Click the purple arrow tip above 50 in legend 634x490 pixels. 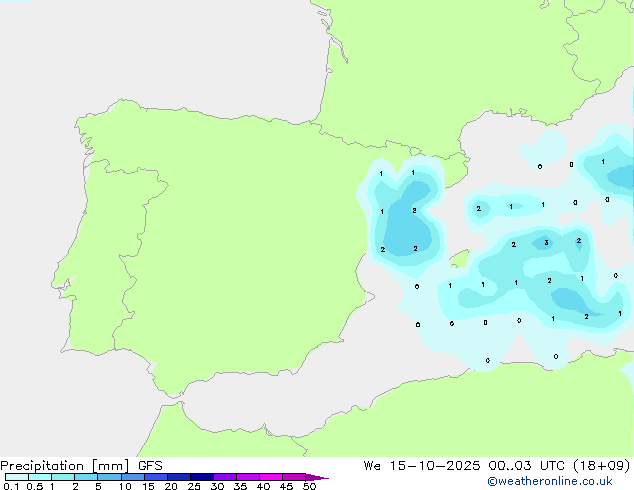(x=317, y=477)
